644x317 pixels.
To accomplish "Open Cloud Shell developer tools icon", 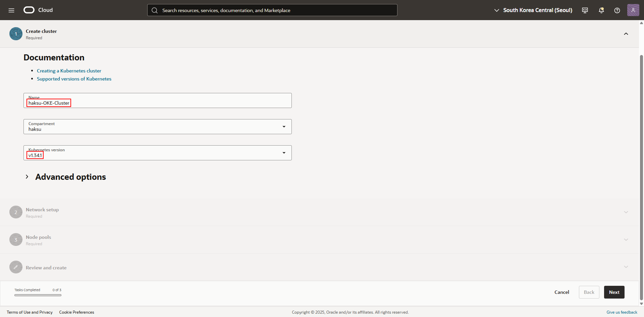I will pos(585,10).
